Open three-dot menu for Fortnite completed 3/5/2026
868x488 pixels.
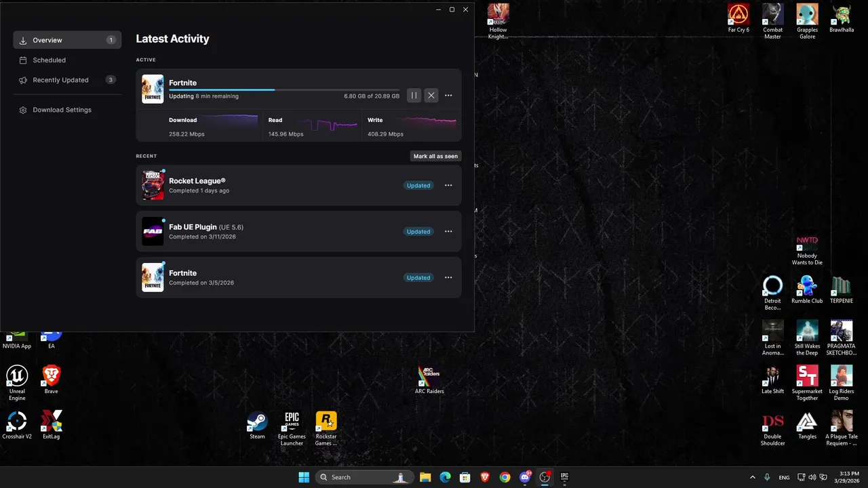click(x=448, y=277)
